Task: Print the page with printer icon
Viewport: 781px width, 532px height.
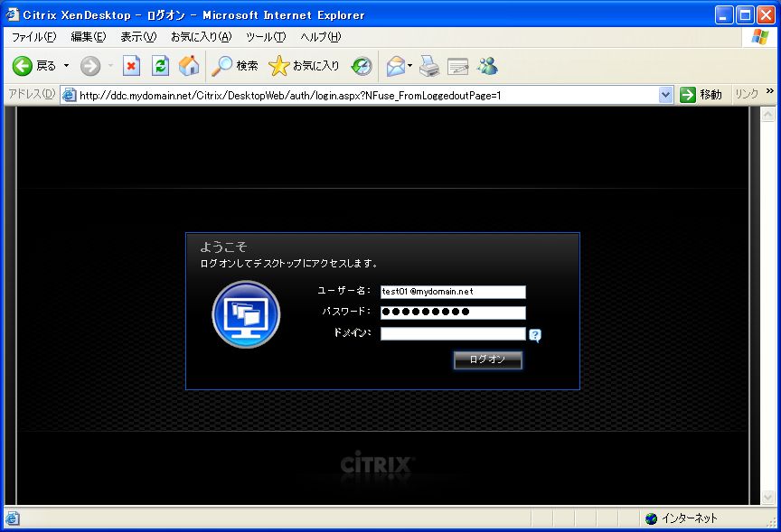Action: tap(428, 66)
